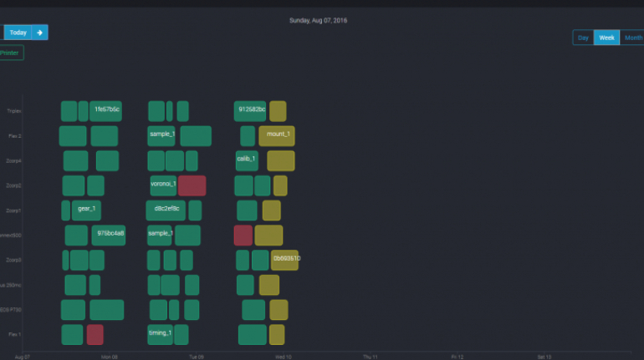Select the Zcorp4 printer row label

13,161
